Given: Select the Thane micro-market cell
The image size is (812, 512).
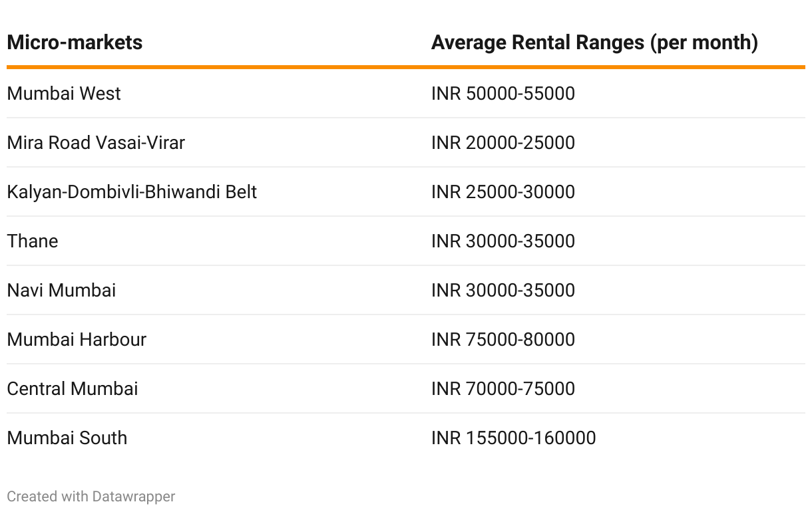Looking at the screenshot, I should (x=33, y=241).
